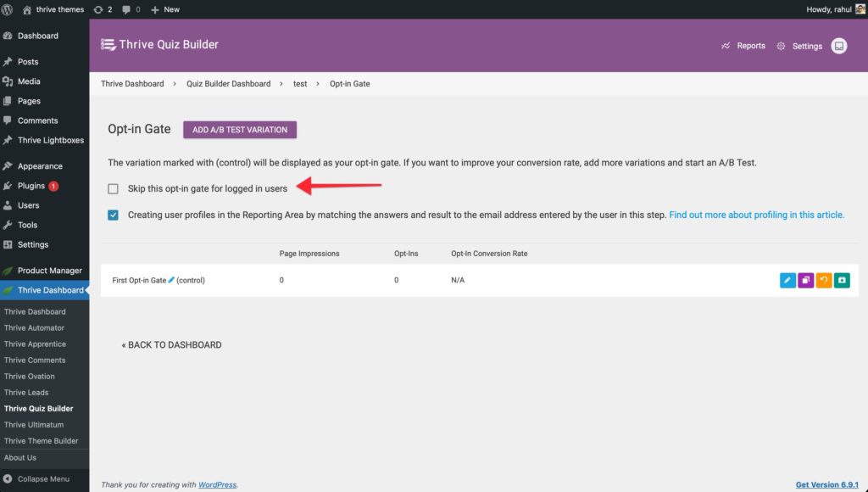This screenshot has height=492, width=868.
Task: Click the purple duplicate variation icon
Action: click(x=805, y=280)
